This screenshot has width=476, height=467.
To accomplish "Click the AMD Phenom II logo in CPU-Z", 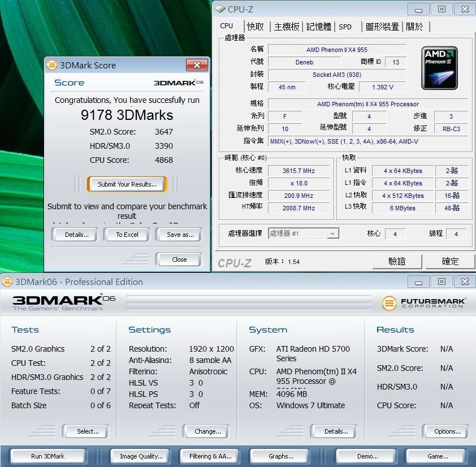I will (439, 68).
